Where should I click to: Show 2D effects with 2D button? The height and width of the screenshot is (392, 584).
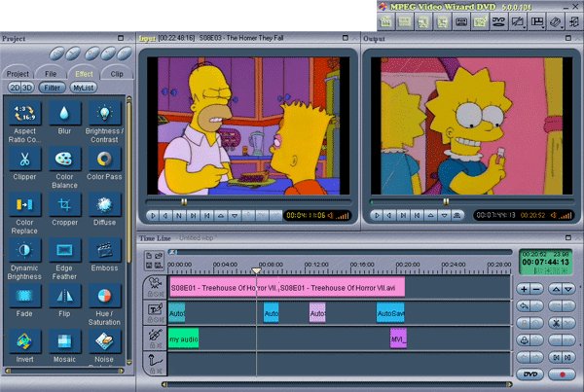pos(15,88)
